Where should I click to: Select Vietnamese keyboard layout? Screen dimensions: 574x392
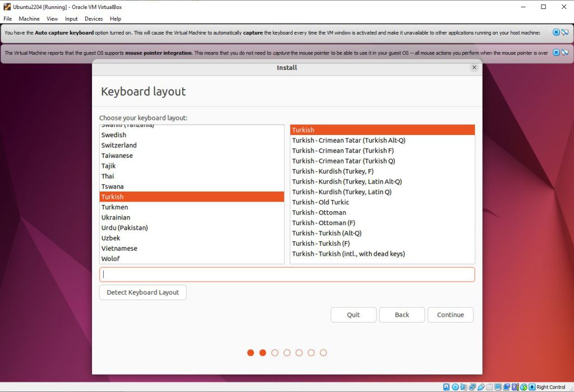tap(192, 248)
